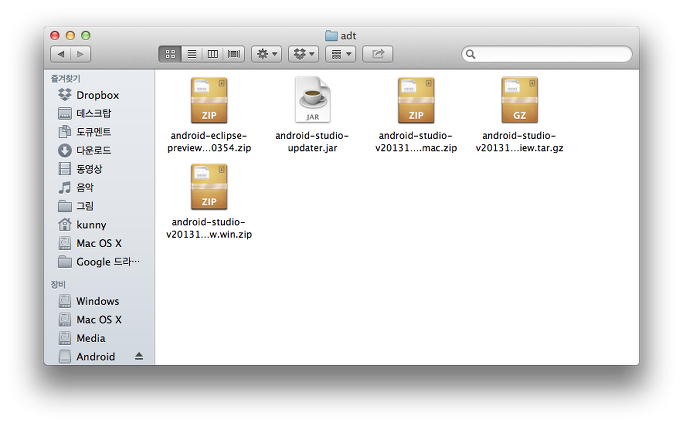Go back using the left arrow button
Screen dimensions: 683x426
click(x=61, y=54)
